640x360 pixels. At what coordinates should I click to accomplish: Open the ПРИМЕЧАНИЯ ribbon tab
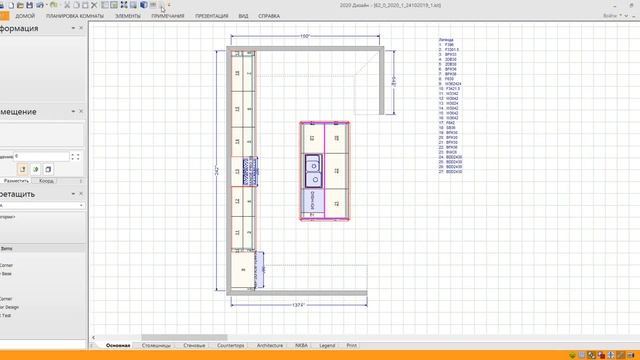pyautogui.click(x=168, y=16)
